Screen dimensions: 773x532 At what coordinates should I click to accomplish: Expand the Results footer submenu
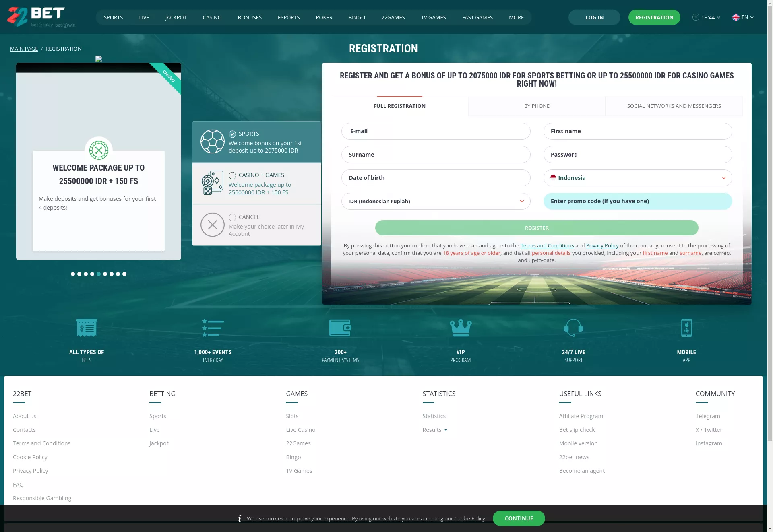(x=446, y=430)
